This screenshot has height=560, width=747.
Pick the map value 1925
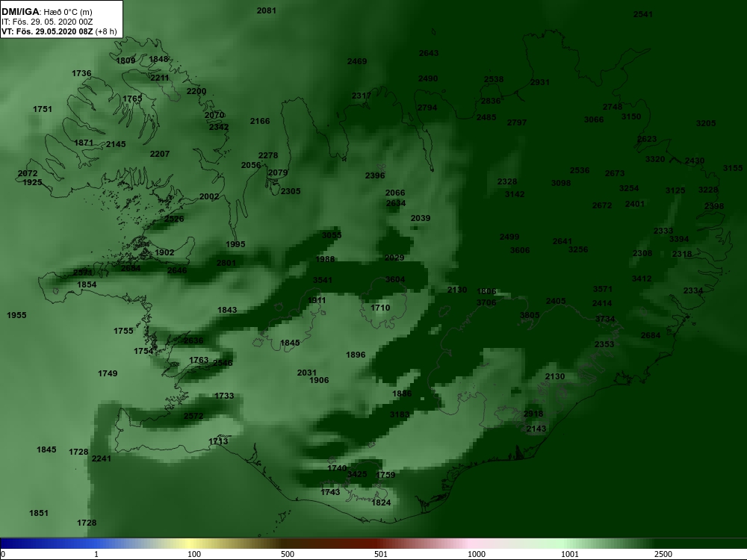[x=32, y=182]
